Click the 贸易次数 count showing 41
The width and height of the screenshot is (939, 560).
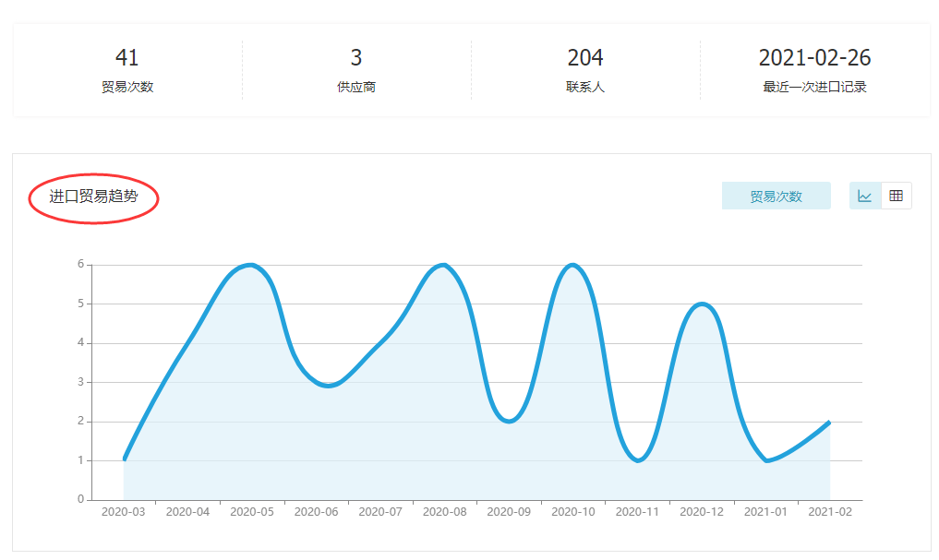click(x=126, y=57)
